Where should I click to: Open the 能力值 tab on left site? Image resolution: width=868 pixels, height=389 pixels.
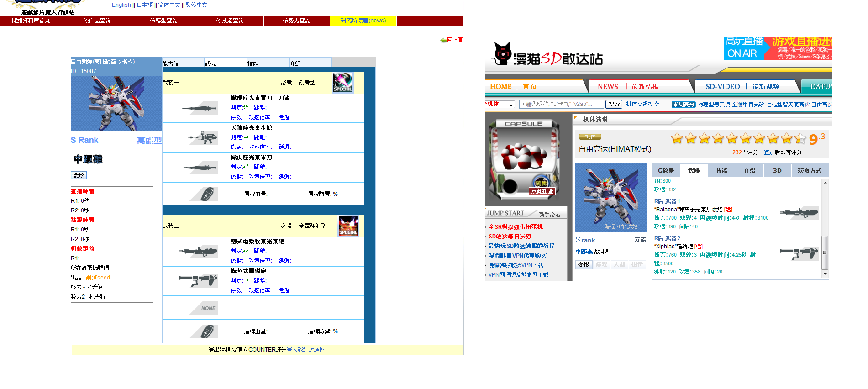[x=183, y=63]
